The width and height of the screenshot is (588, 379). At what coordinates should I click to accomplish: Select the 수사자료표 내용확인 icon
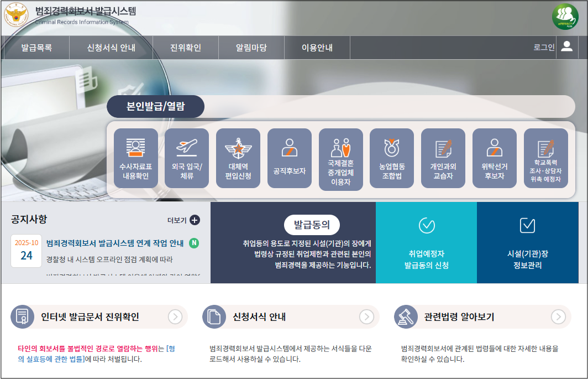135,158
